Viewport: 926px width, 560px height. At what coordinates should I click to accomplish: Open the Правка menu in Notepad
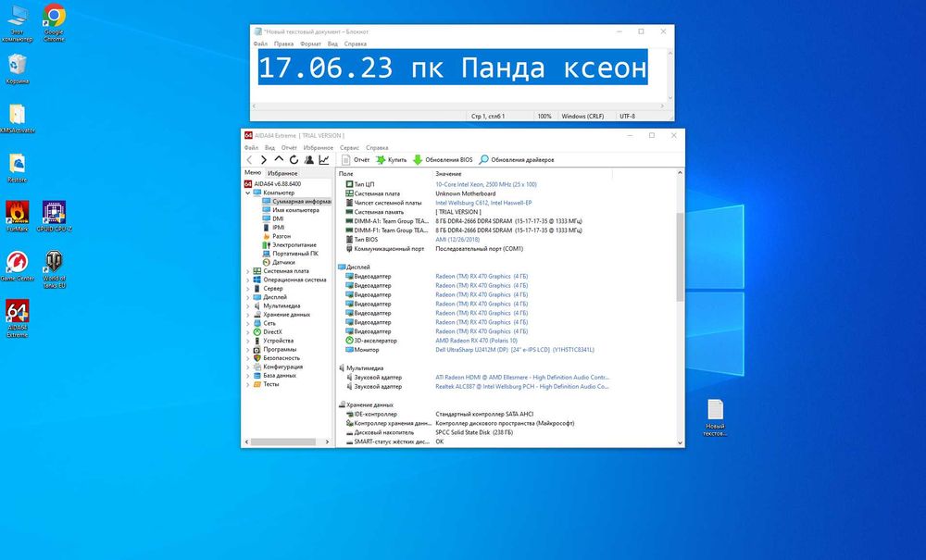[x=283, y=44]
